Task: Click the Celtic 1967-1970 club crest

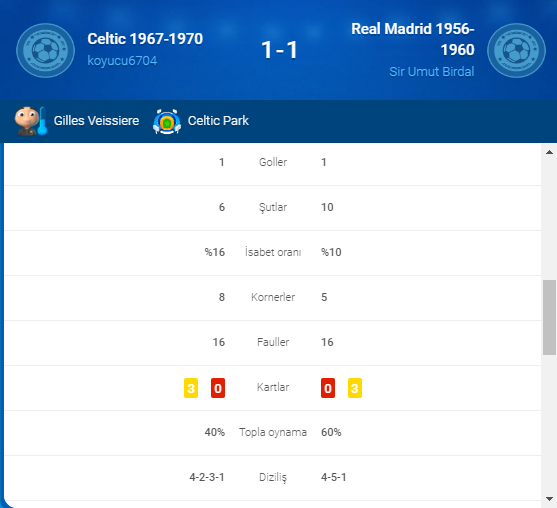Action: click(45, 50)
